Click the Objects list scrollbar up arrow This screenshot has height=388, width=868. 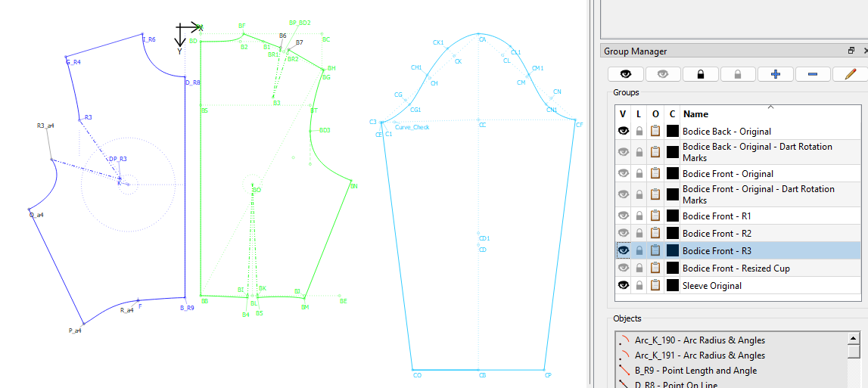[854, 339]
